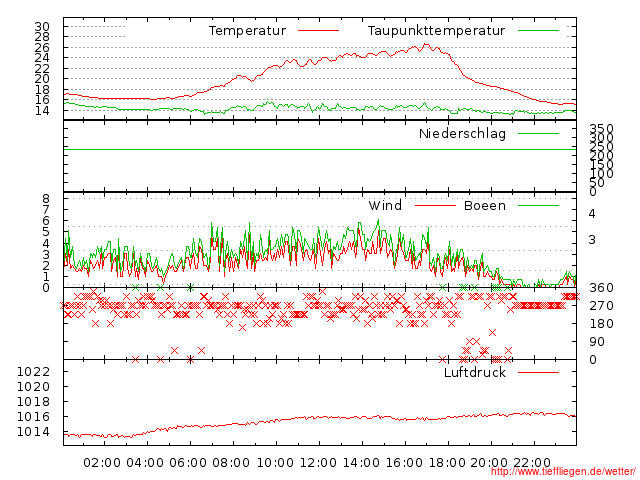Click the 02:00 time axis label
This screenshot has height=480, width=640.
click(102, 463)
